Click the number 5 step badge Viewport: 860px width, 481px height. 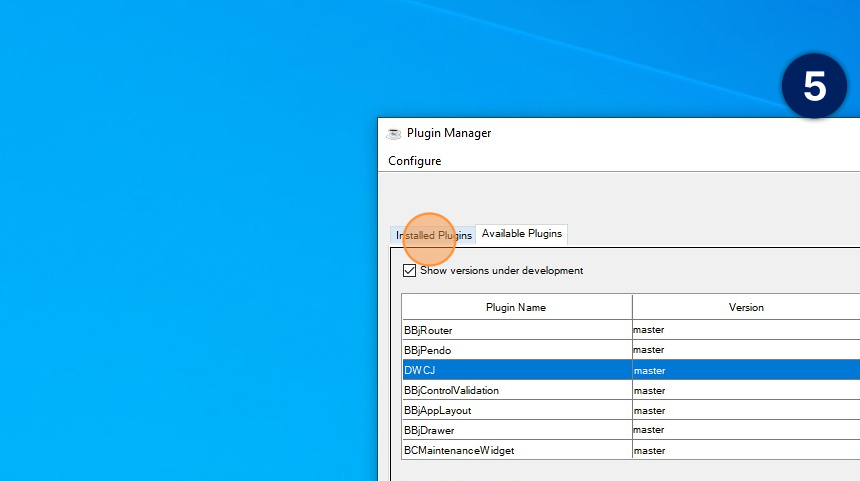(x=815, y=86)
